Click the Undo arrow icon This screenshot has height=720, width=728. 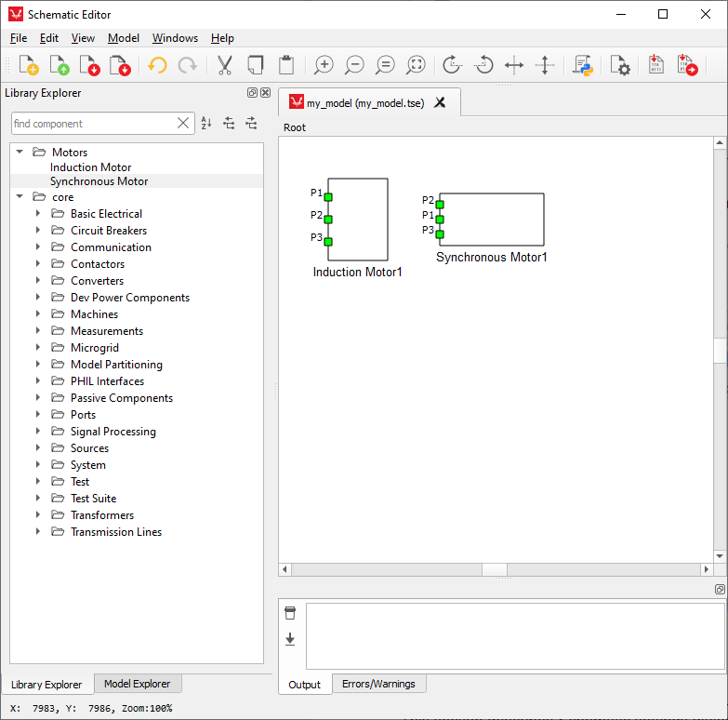[157, 65]
